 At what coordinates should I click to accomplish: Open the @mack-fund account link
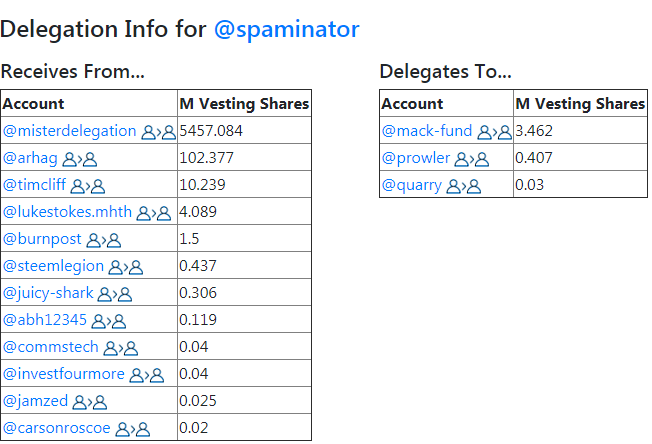tap(427, 131)
